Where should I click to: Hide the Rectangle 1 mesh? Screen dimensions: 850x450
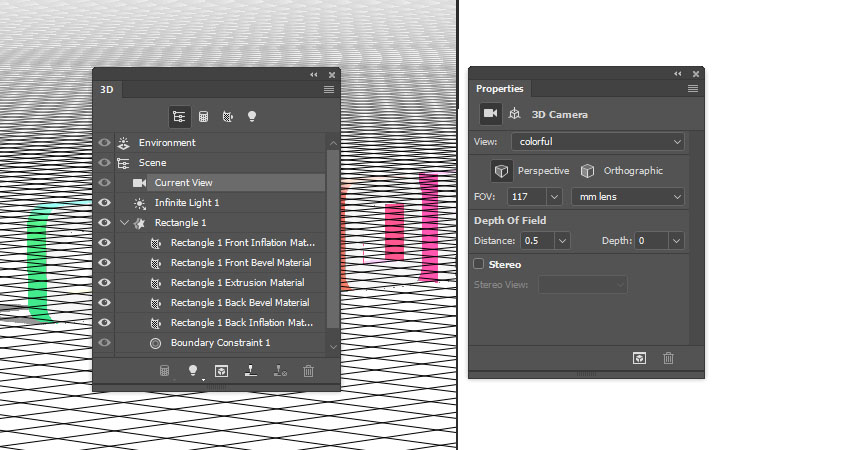click(x=104, y=223)
